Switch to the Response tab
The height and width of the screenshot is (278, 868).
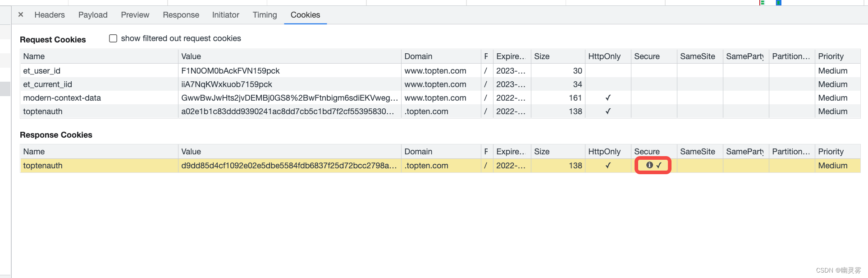(181, 15)
